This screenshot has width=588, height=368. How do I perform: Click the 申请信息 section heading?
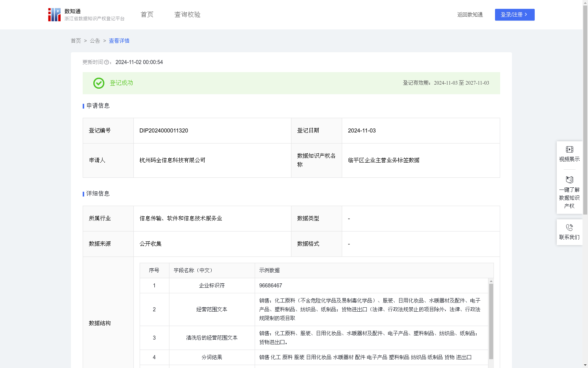tap(98, 106)
